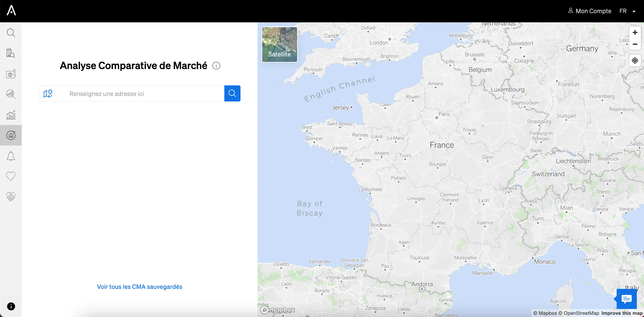Viewport: 644px width, 317px height.
Task: Open the favorites heart sidebar icon
Action: tap(11, 176)
